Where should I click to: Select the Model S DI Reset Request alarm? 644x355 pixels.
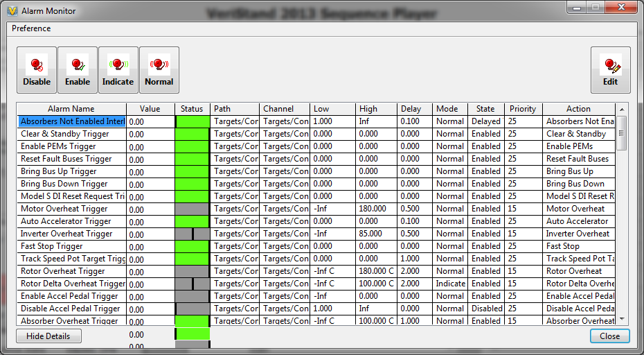coord(72,196)
